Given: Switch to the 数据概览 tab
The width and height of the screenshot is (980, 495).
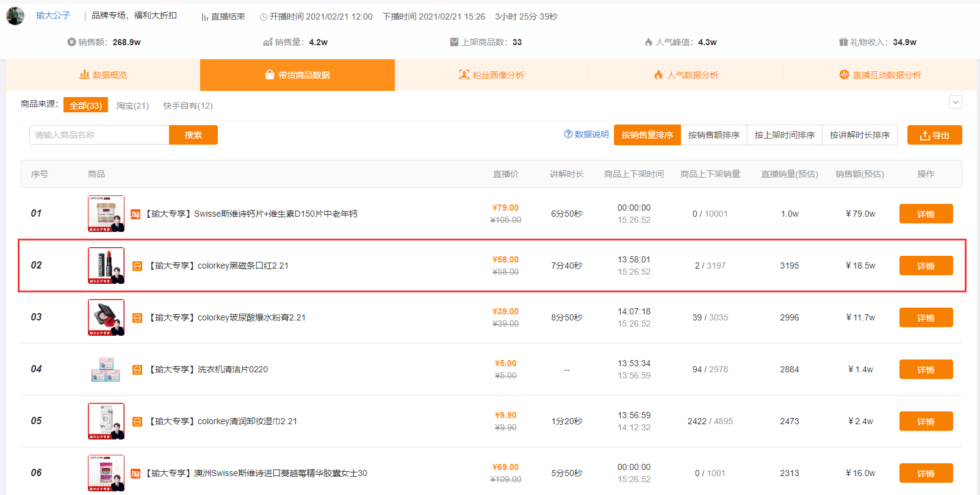Looking at the screenshot, I should 103,75.
